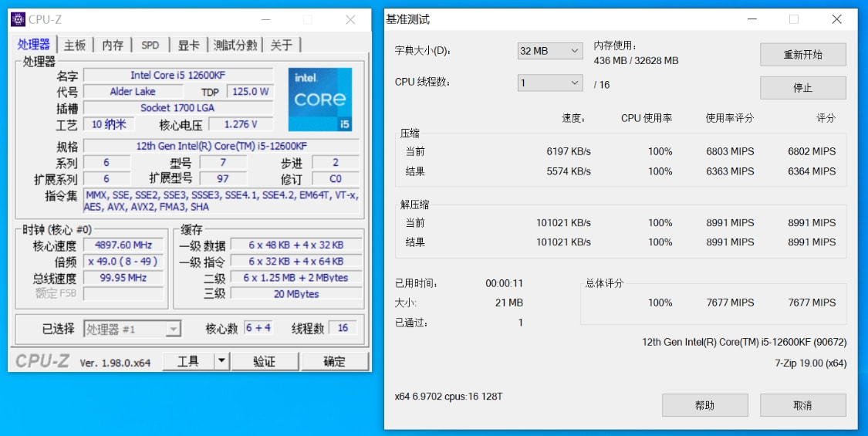Click L1 data cache 6 x 48 KB + 4 x 32 KB
This screenshot has width=868, height=436.
click(x=296, y=245)
